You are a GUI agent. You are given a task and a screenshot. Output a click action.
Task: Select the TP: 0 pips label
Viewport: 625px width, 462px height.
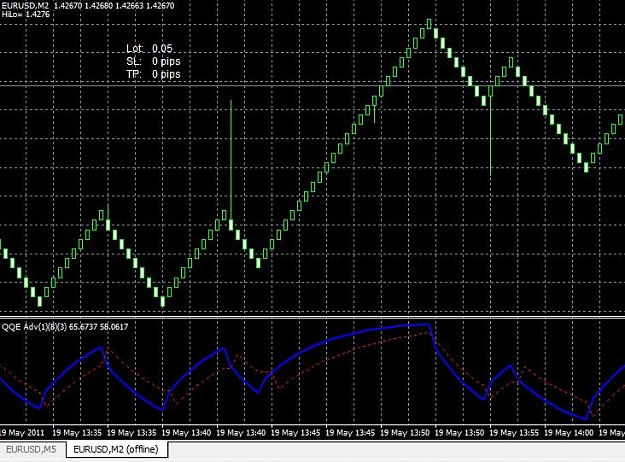click(x=153, y=74)
